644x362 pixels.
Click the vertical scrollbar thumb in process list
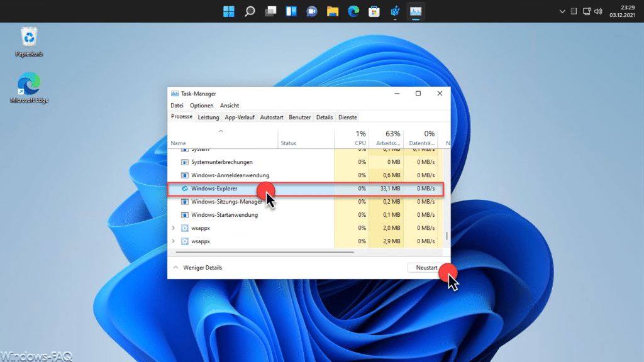point(447,236)
